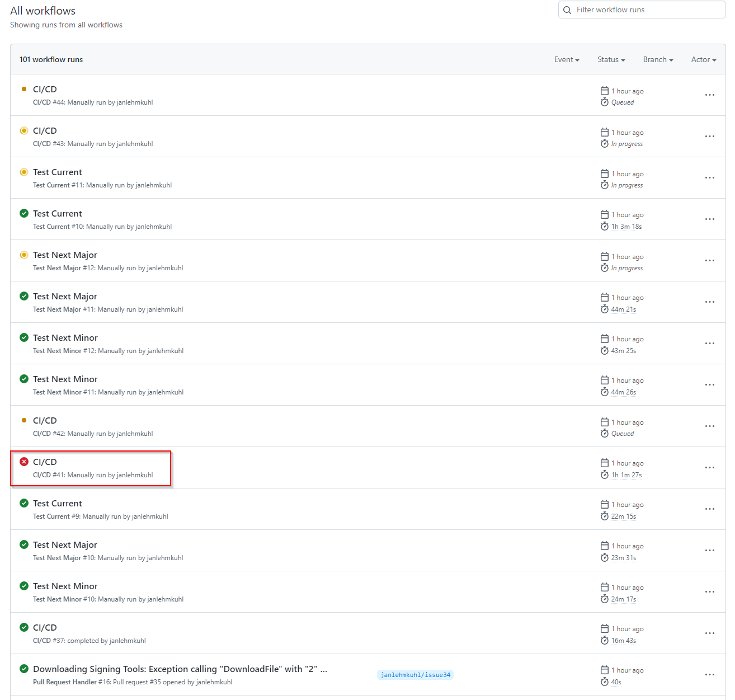
Task: Click the red failure icon on CI/CD #41
Action: (x=23, y=462)
